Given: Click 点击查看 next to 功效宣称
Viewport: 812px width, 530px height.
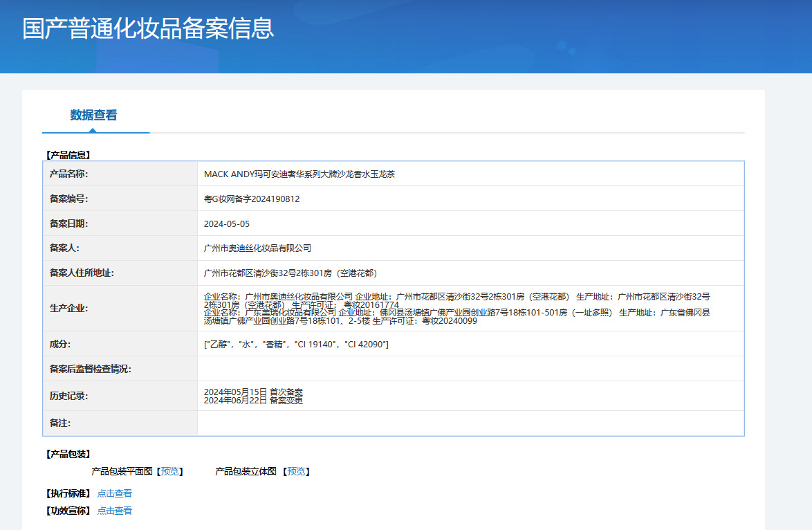Looking at the screenshot, I should tap(114, 511).
